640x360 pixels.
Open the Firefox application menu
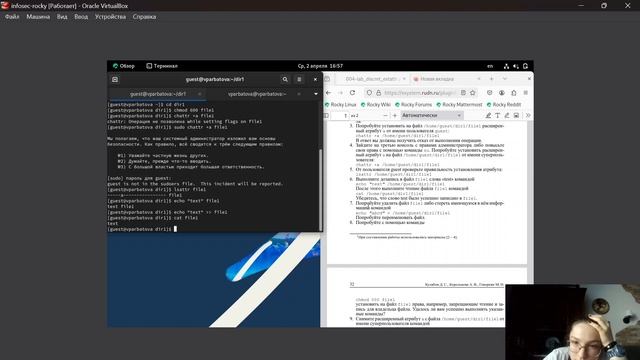coord(526,93)
